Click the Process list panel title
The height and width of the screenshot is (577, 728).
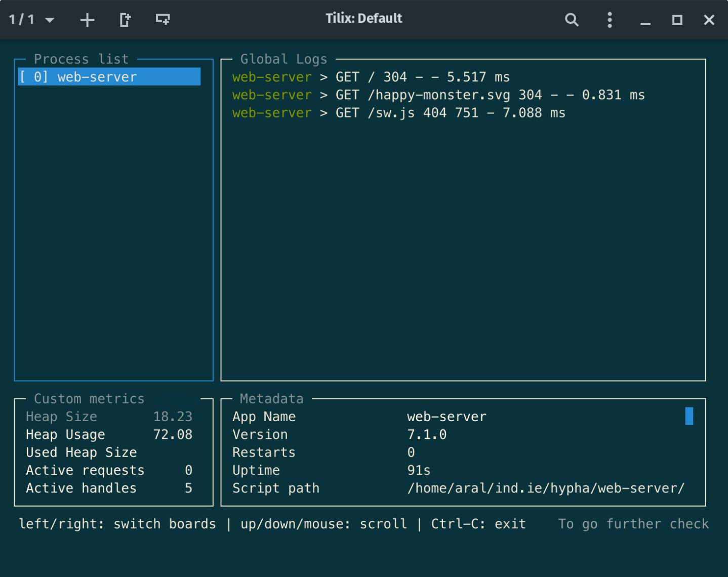tap(81, 59)
